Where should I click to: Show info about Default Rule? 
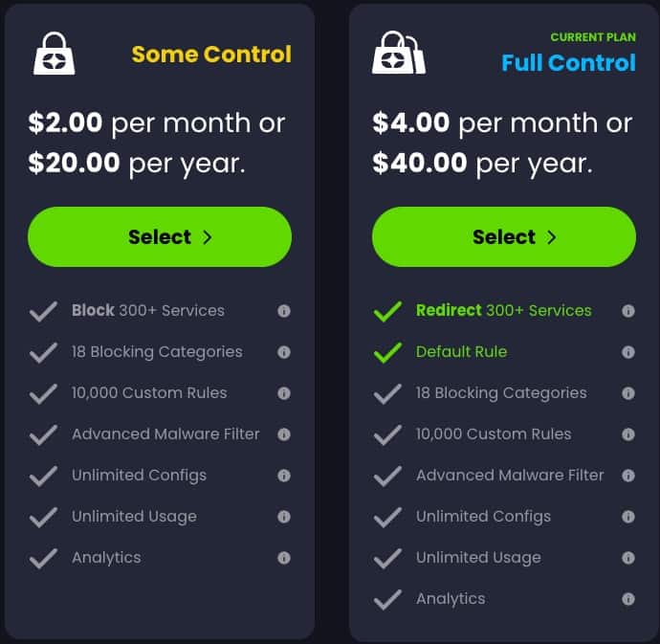tap(628, 352)
